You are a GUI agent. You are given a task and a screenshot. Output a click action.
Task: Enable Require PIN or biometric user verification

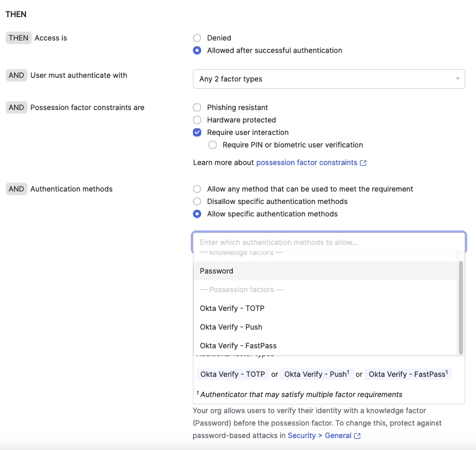point(212,145)
